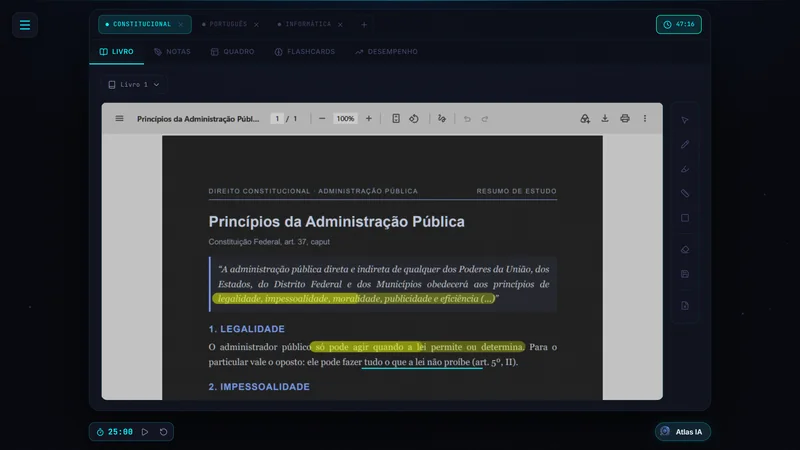Select the rectangle shape tool
Image resolution: width=800 pixels, height=450 pixels.
685,218
